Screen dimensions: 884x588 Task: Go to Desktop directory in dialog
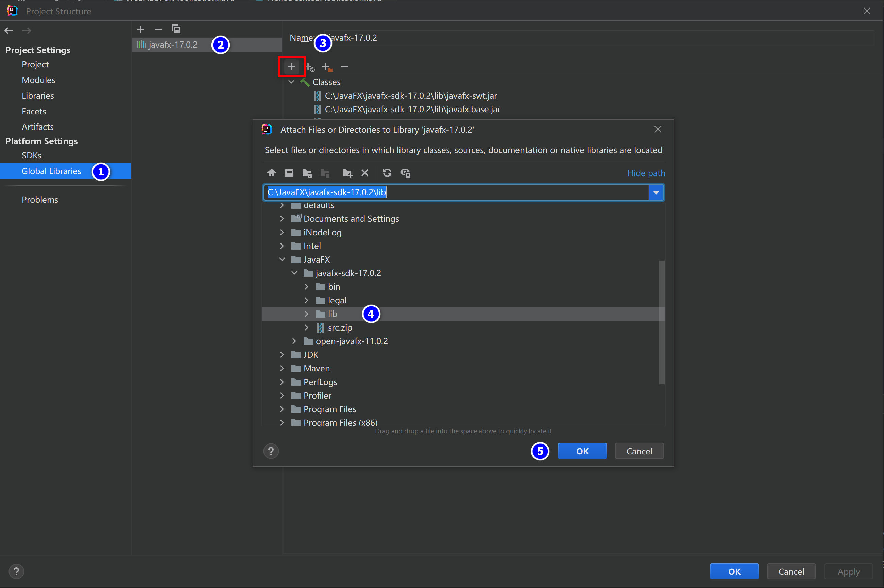(x=289, y=173)
